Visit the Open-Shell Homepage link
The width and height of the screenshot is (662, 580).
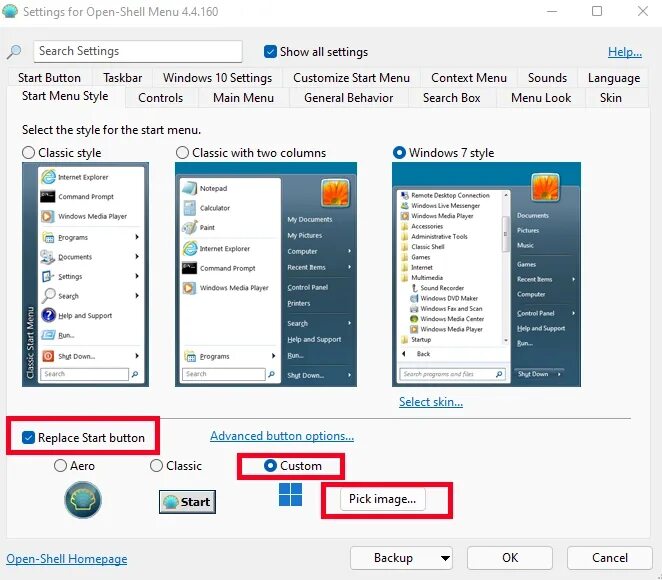tap(67, 559)
